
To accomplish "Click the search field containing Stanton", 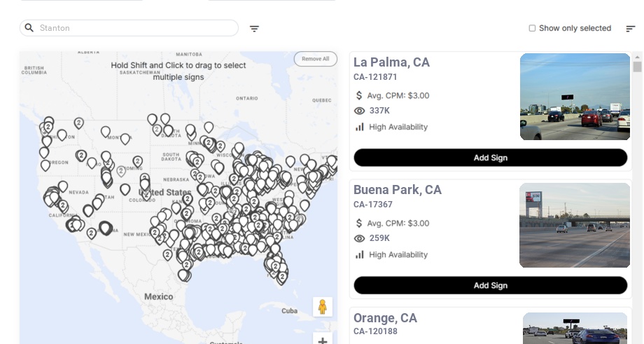I will point(133,28).
